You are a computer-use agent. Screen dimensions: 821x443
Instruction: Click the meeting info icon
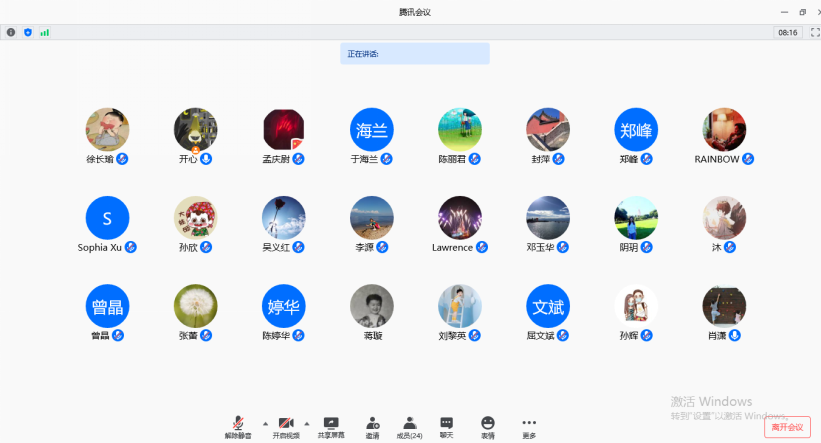[11, 32]
